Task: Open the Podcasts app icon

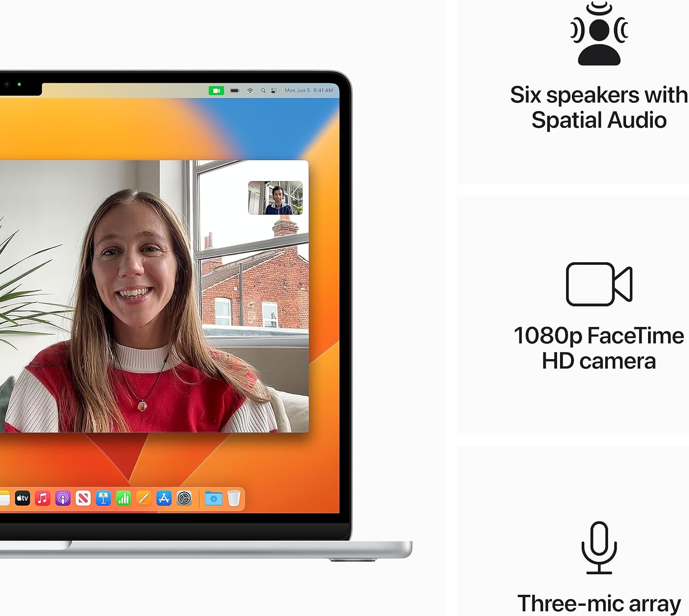Action: [x=63, y=498]
